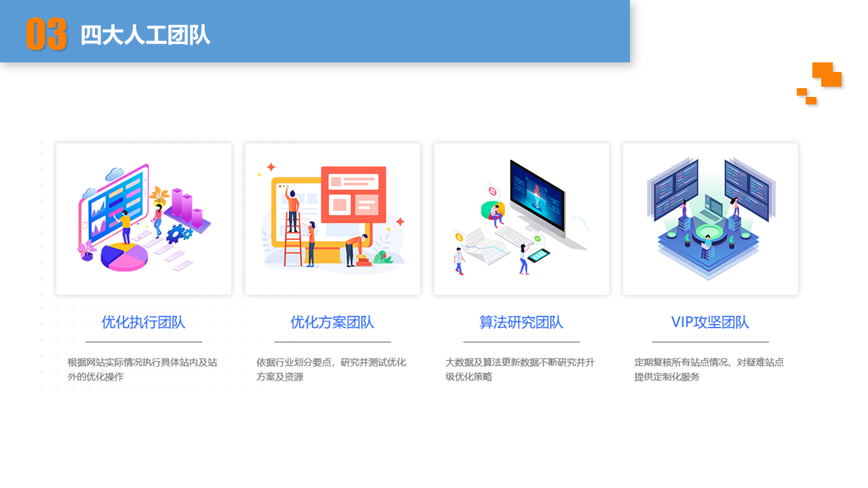Select the description starting with "依据行业划分要点"
868x488 pixels.
click(331, 369)
